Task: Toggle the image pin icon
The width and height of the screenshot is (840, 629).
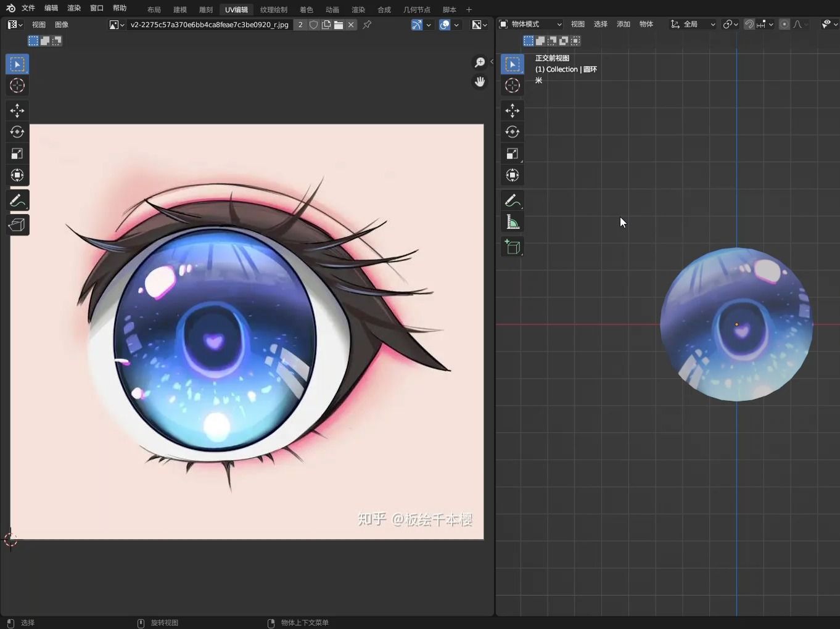Action: tap(367, 25)
